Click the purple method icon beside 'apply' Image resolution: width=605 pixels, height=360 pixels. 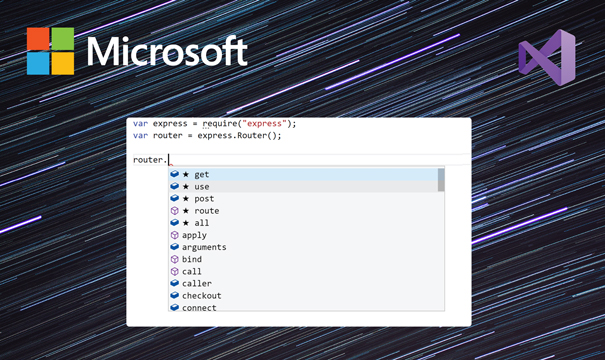click(x=174, y=235)
